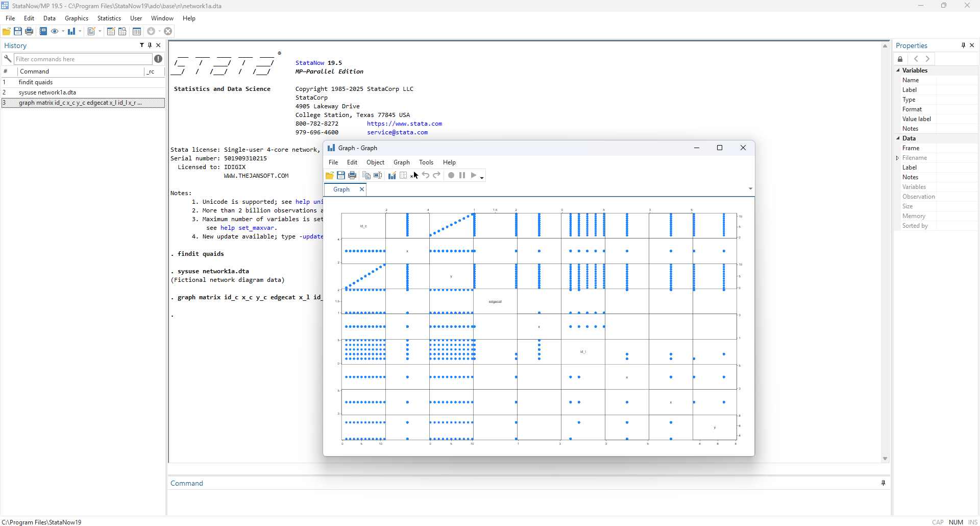Click the Break red-X icon in main toolbar
The image size is (980, 526).
coord(168,32)
